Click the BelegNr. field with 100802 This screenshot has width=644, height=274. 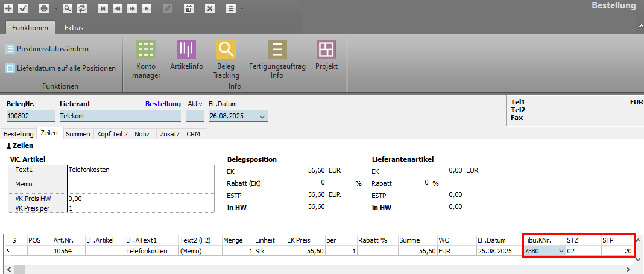[x=31, y=116]
